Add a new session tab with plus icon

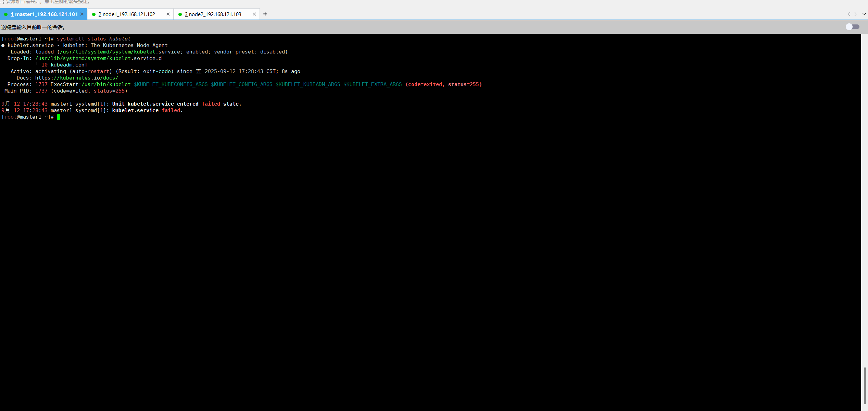pos(265,14)
